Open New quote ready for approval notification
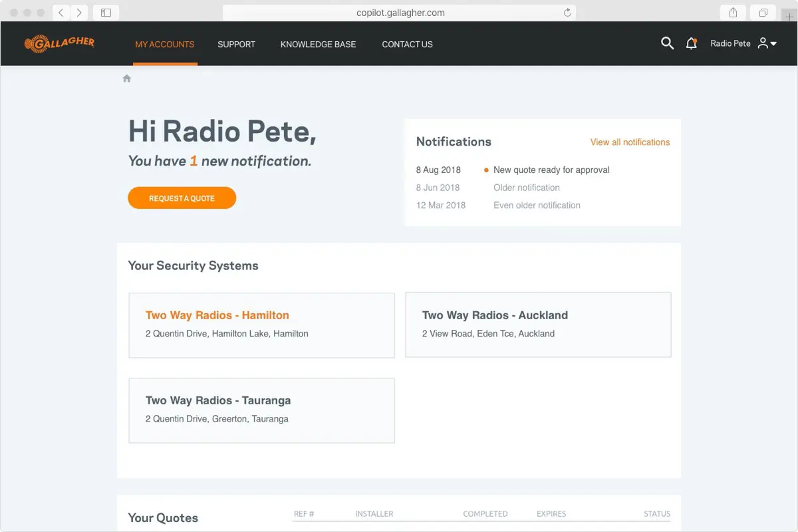 551,170
